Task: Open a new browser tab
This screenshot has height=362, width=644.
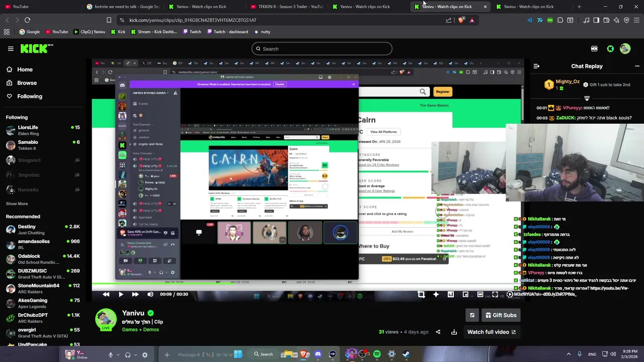Action: (579, 7)
